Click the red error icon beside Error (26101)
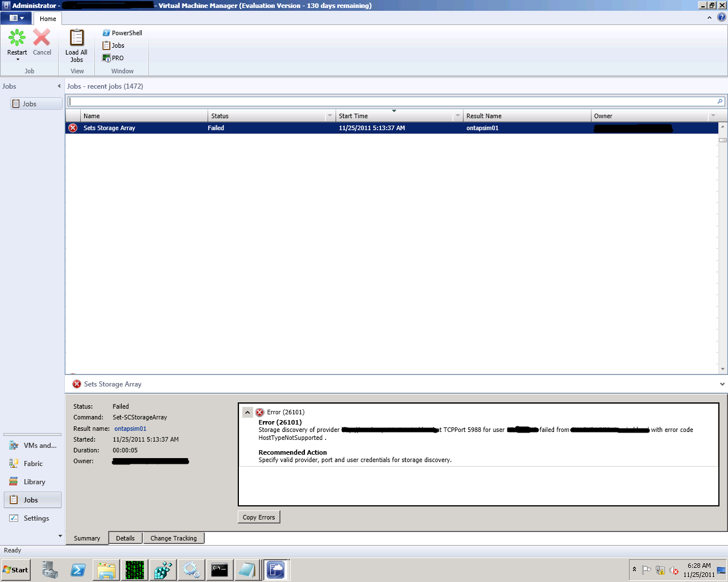 pos(260,413)
